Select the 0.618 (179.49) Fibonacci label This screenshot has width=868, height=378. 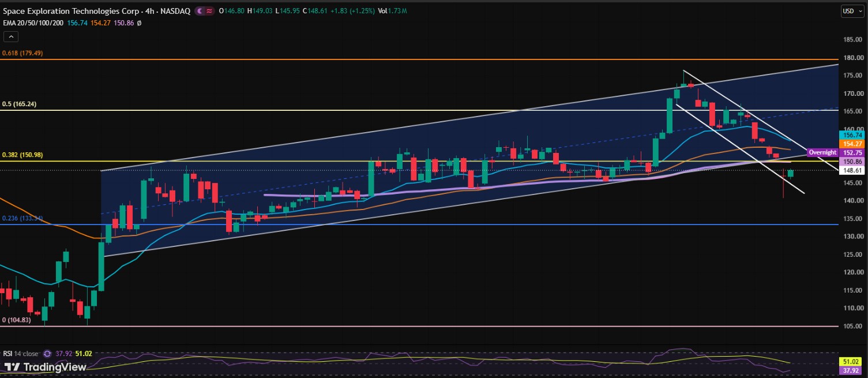pyautogui.click(x=22, y=53)
